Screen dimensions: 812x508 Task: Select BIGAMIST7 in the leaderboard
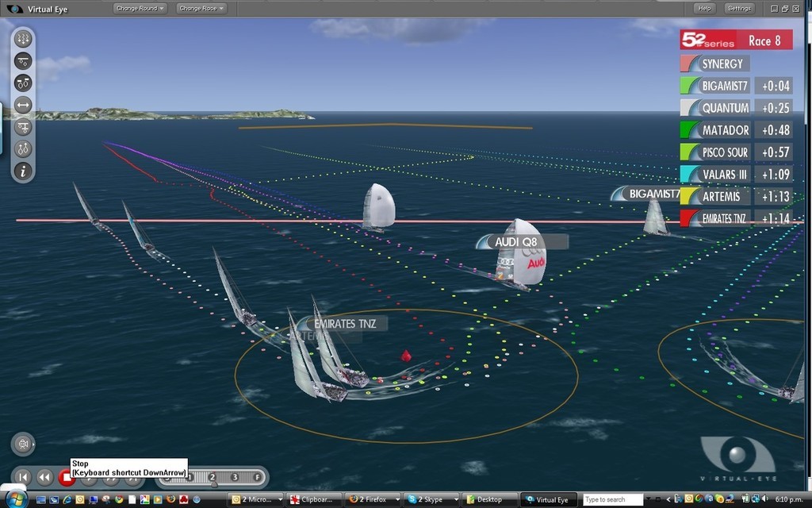[x=715, y=86]
